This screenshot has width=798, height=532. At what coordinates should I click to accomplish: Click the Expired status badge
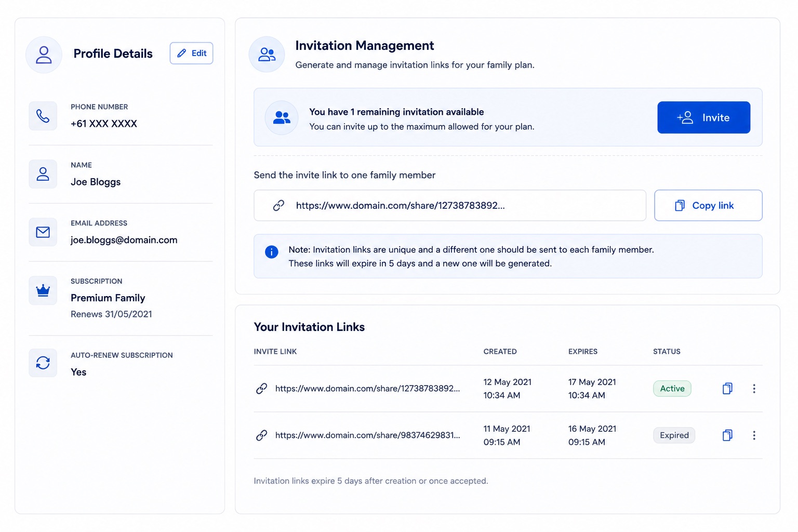click(x=674, y=435)
